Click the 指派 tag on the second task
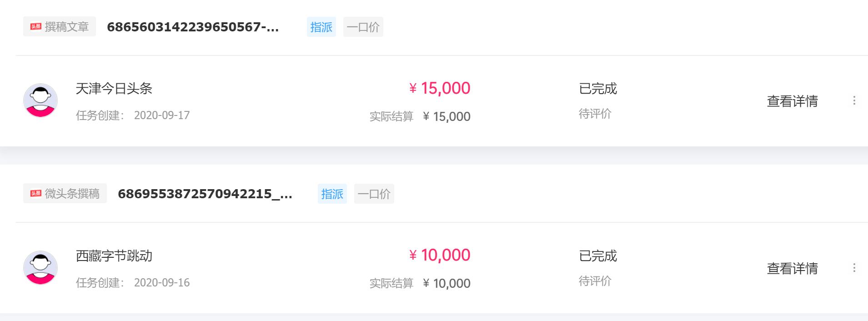The height and width of the screenshot is (321, 868). click(x=332, y=194)
